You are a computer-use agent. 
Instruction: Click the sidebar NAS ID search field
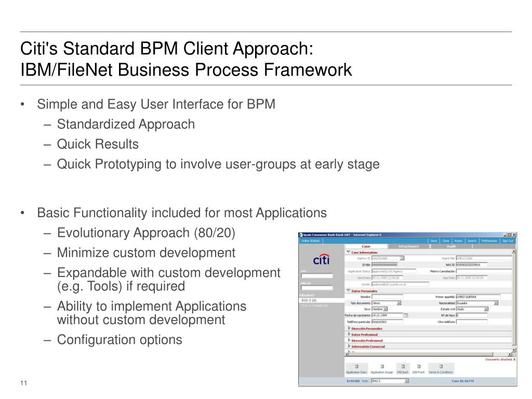click(317, 288)
